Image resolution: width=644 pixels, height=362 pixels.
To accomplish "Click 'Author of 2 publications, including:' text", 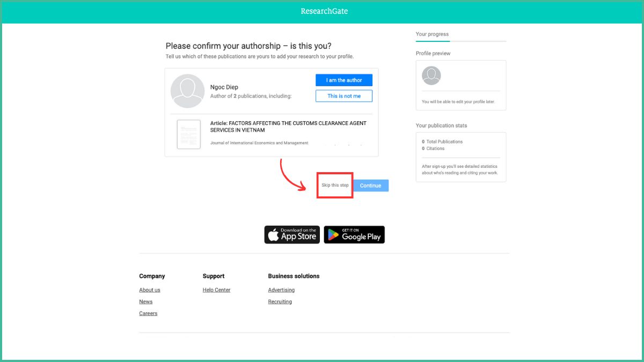I will pyautogui.click(x=251, y=96).
